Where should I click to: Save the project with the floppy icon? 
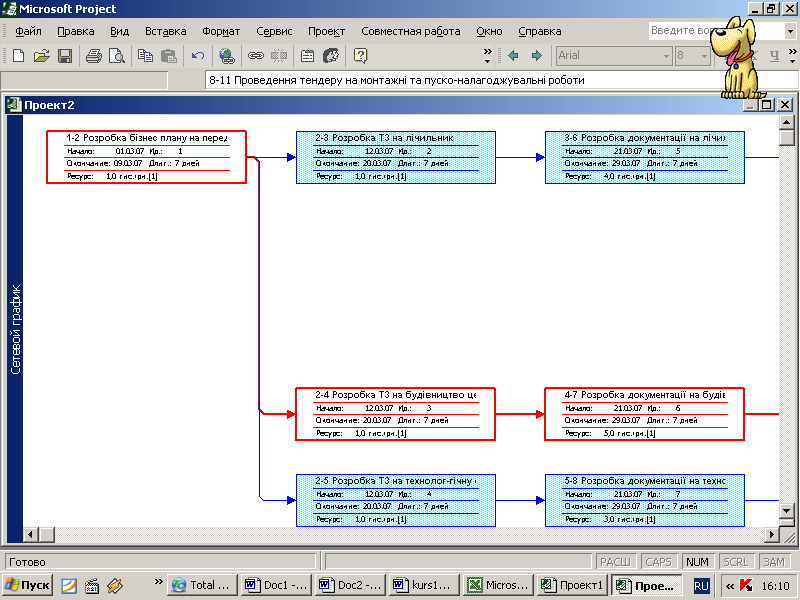point(64,56)
